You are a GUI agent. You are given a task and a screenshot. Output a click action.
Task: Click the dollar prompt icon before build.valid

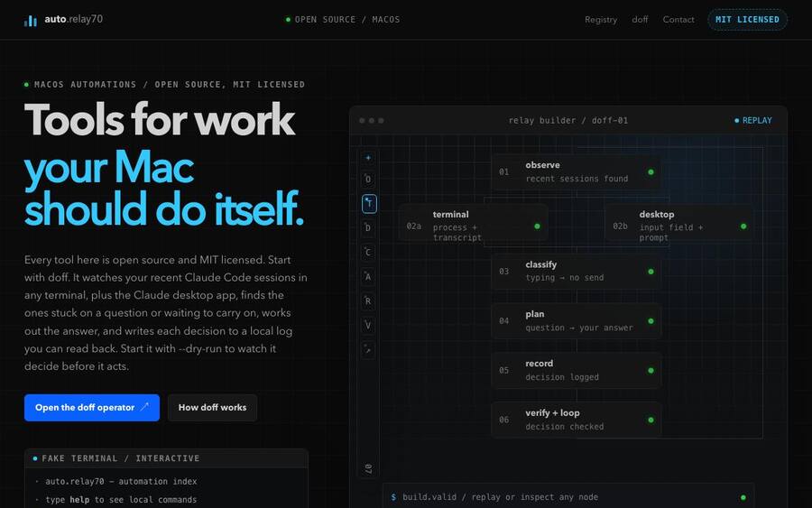[x=393, y=497]
